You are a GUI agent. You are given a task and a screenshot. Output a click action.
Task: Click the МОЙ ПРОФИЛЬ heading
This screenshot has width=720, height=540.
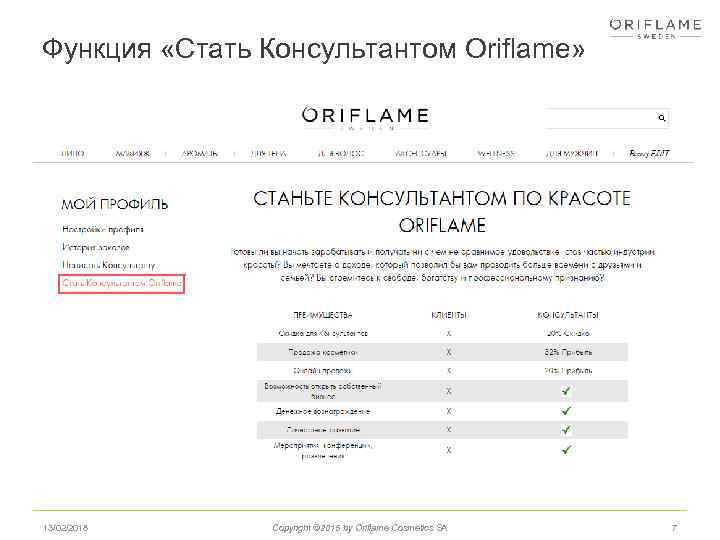point(115,204)
